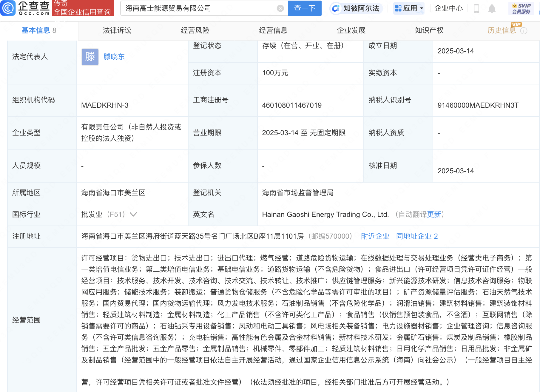Click the 法定代表人 row label
This screenshot has height=392, width=540.
pos(30,57)
